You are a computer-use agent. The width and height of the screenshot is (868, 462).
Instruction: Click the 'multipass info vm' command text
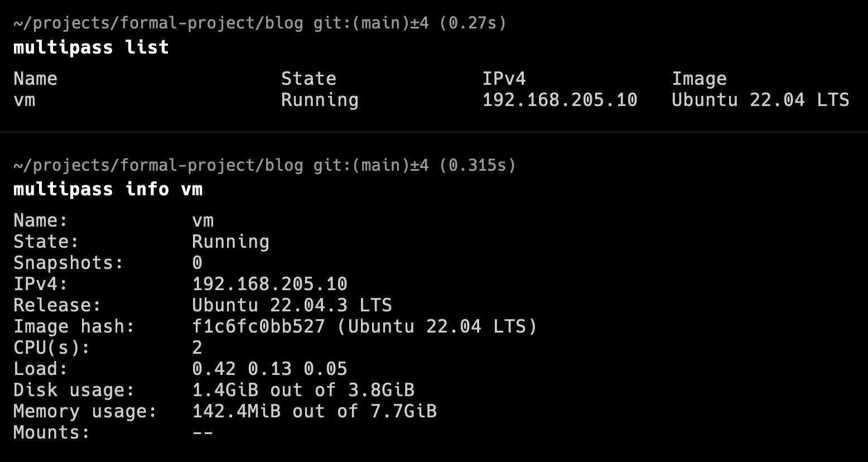(108, 189)
